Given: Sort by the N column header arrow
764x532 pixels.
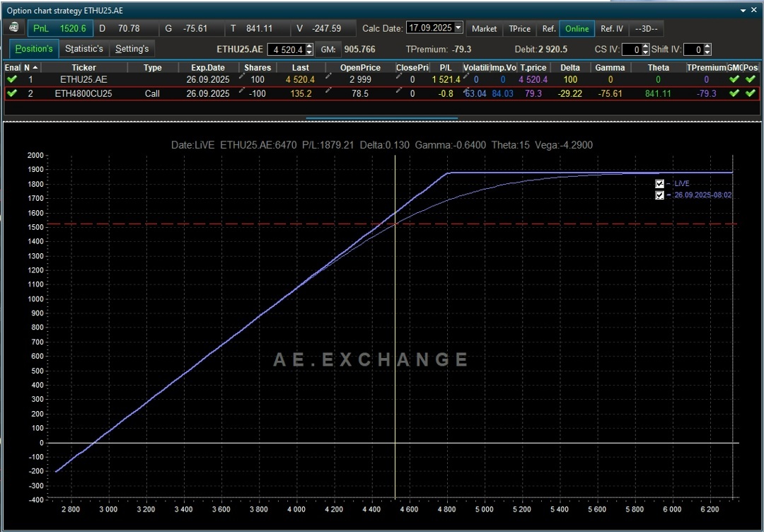Looking at the screenshot, I should 35,68.
